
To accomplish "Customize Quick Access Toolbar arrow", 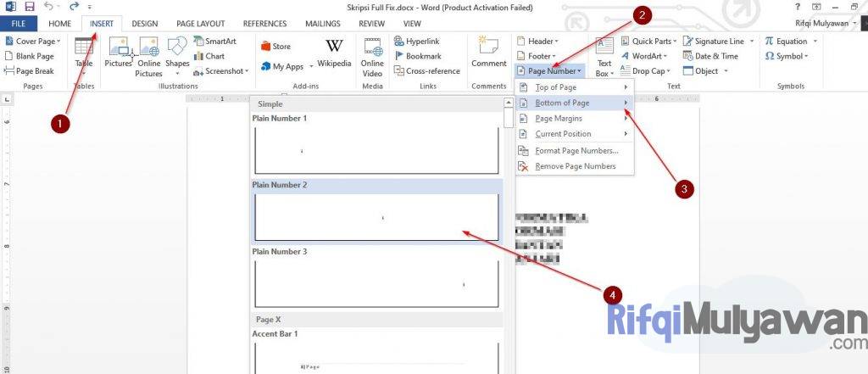I will coord(90,7).
